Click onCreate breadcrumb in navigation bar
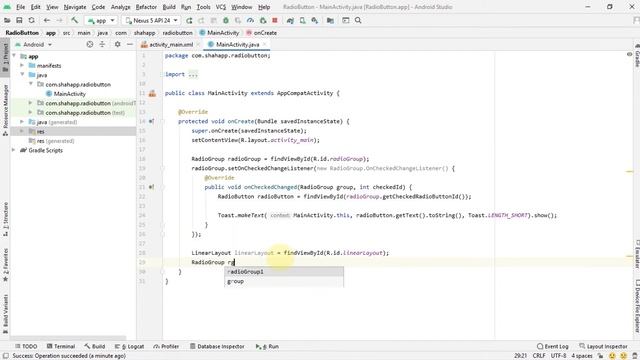 pyautogui.click(x=262, y=33)
